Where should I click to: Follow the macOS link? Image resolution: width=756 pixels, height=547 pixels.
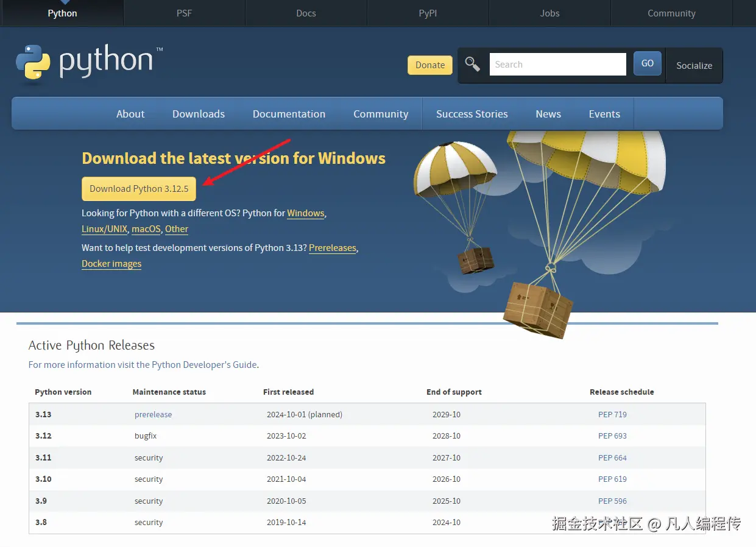click(146, 229)
